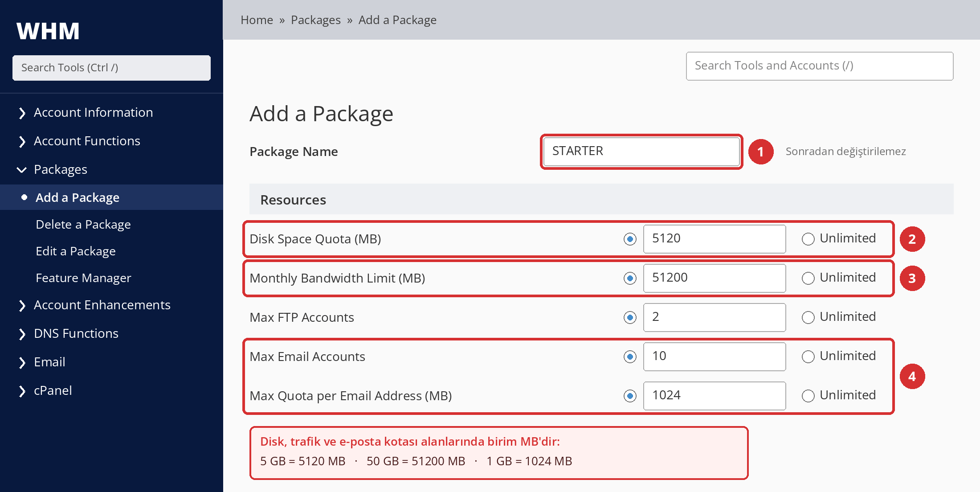Click the Resources section heading
Image resolution: width=980 pixels, height=492 pixels.
[293, 200]
